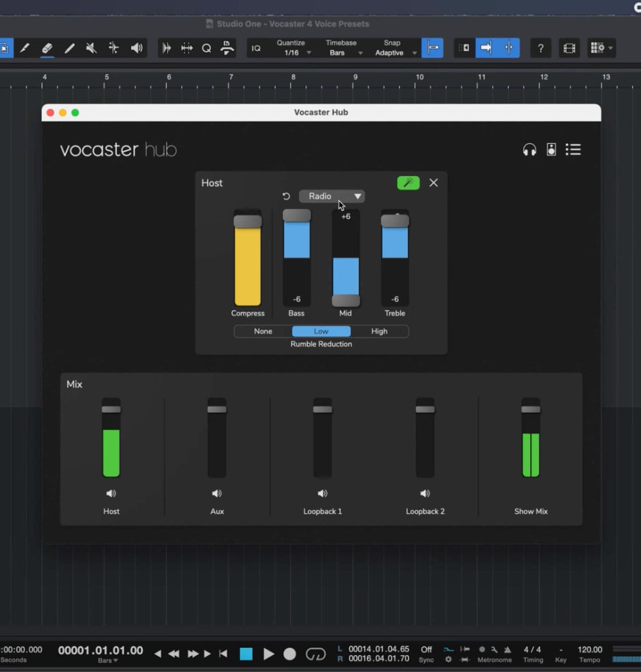Click the 4 / 4 Timing value
Screen dimensions: 641x672
(532, 650)
